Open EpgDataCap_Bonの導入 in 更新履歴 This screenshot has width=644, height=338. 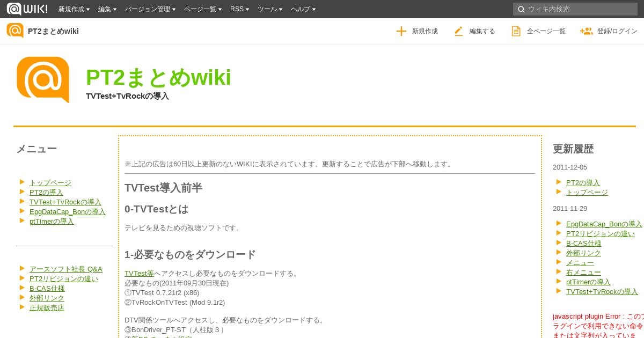(x=604, y=224)
